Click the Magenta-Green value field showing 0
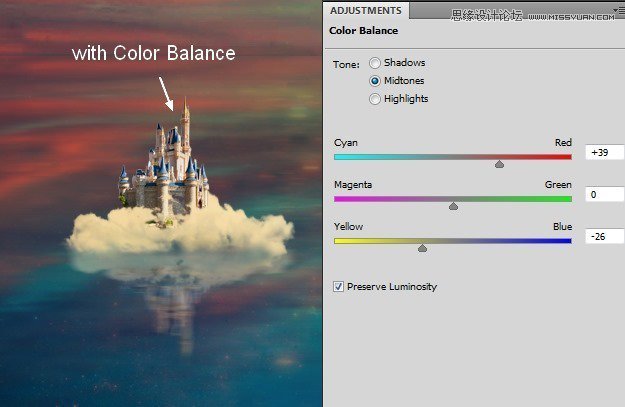Screen dimensions: 625x407 [604, 195]
